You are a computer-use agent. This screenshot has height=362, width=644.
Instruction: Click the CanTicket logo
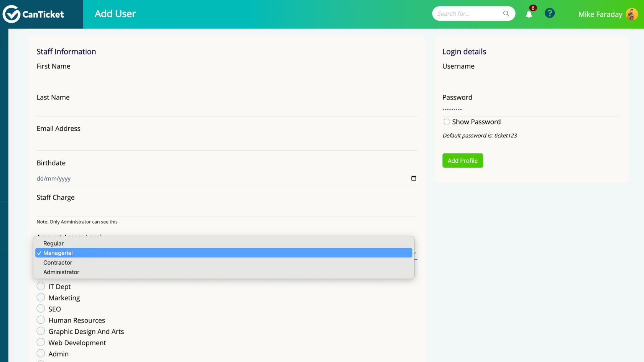(x=33, y=14)
